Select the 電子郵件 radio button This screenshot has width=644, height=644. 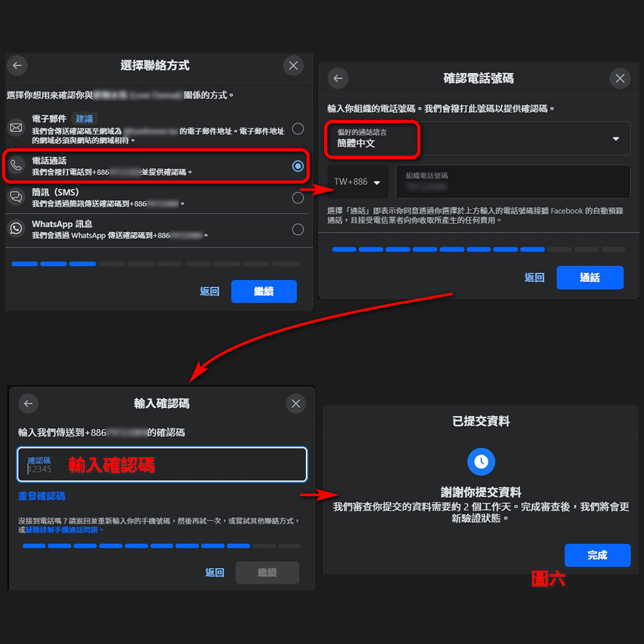[x=298, y=129]
